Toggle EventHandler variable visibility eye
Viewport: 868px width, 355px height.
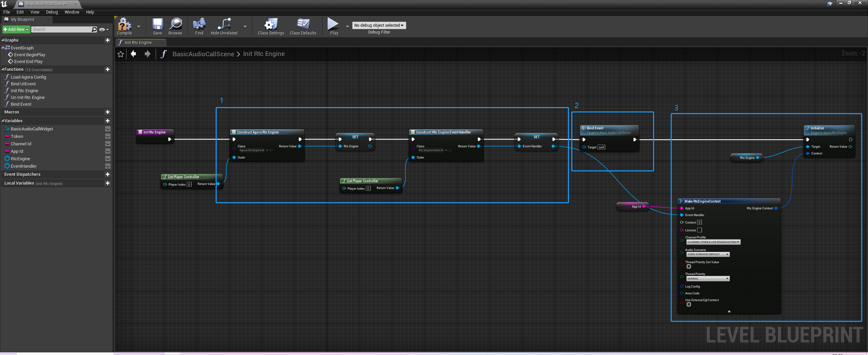[x=108, y=166]
